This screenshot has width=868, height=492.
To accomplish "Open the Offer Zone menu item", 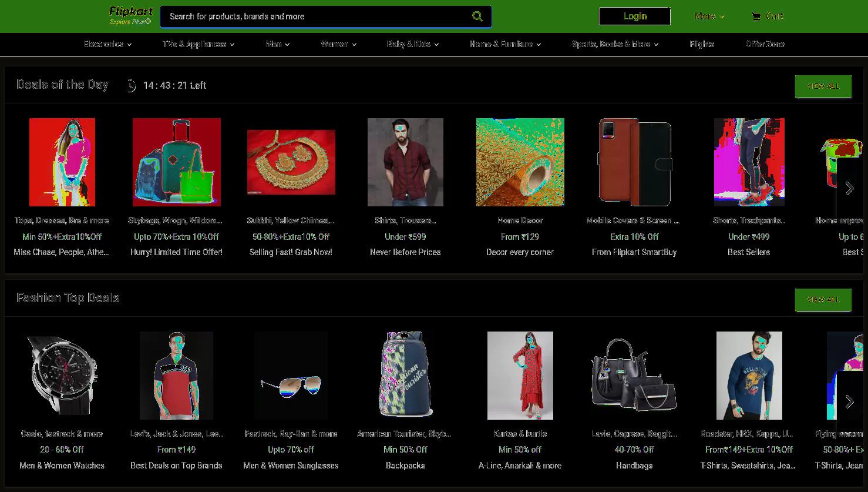I will click(x=765, y=44).
